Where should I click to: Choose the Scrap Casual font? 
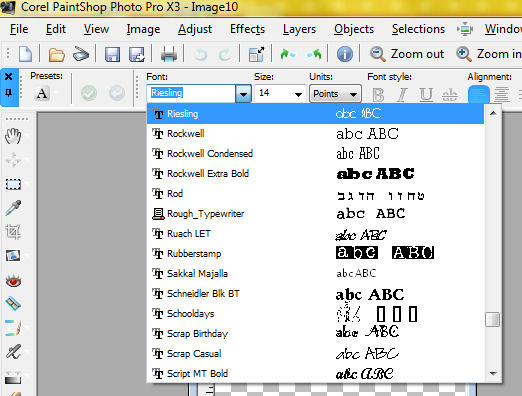[316, 354]
